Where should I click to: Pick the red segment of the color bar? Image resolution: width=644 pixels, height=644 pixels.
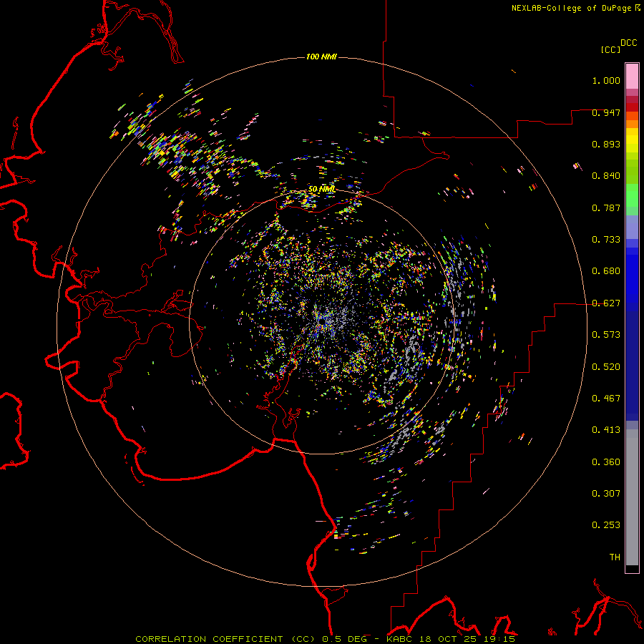click(632, 107)
